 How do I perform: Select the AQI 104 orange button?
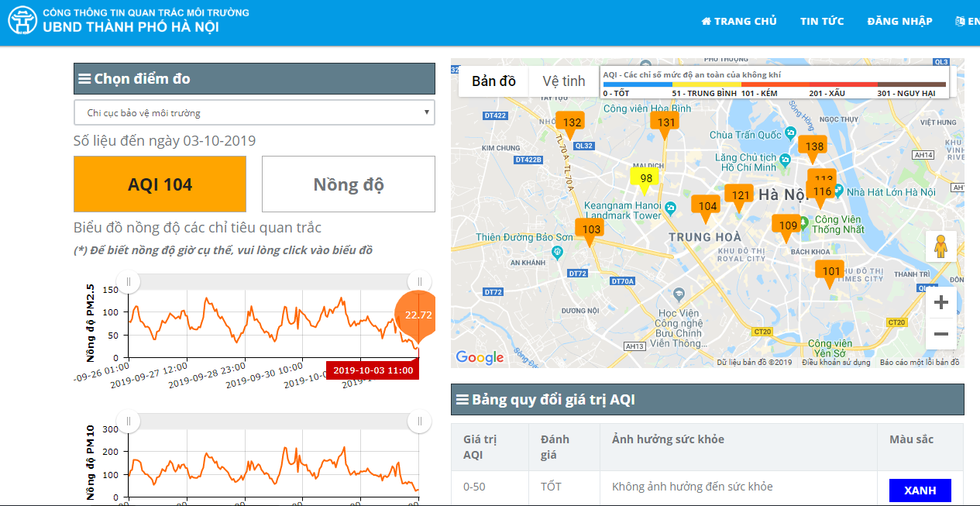(160, 184)
